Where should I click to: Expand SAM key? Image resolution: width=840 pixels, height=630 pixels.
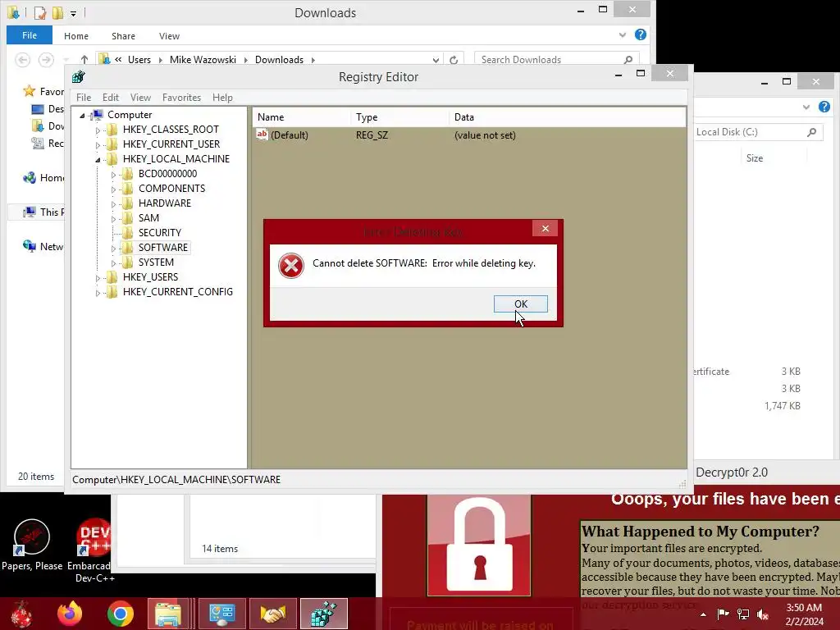coord(113,218)
